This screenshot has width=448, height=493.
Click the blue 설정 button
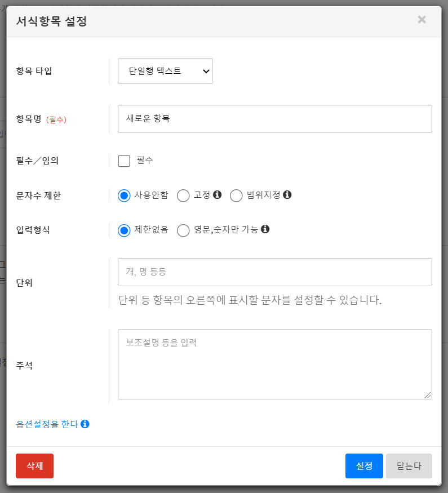point(364,466)
